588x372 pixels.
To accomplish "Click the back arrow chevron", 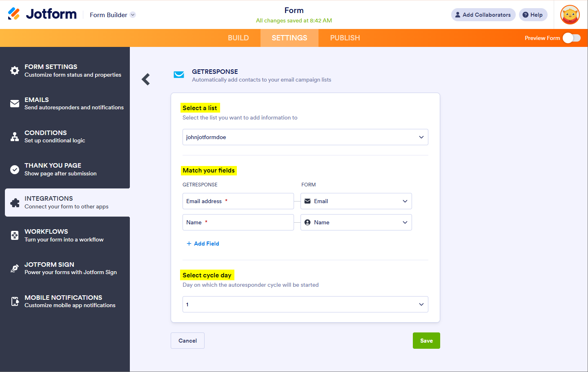I will [146, 79].
